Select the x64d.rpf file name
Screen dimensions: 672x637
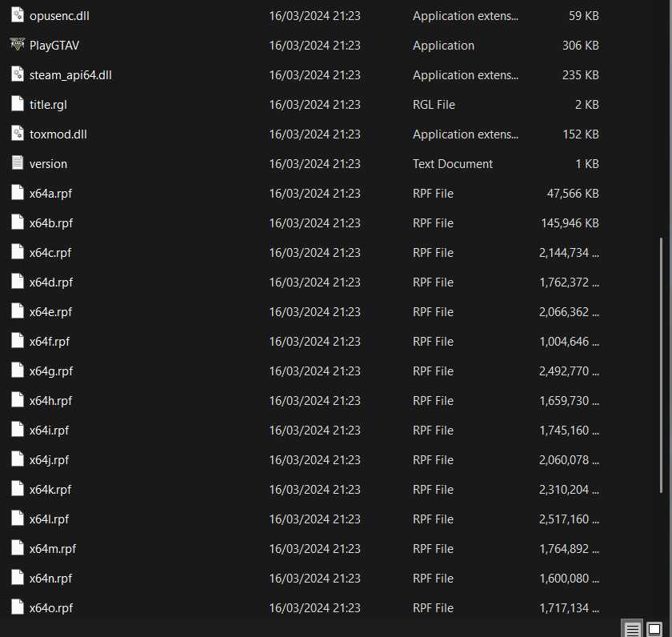pyautogui.click(x=51, y=282)
